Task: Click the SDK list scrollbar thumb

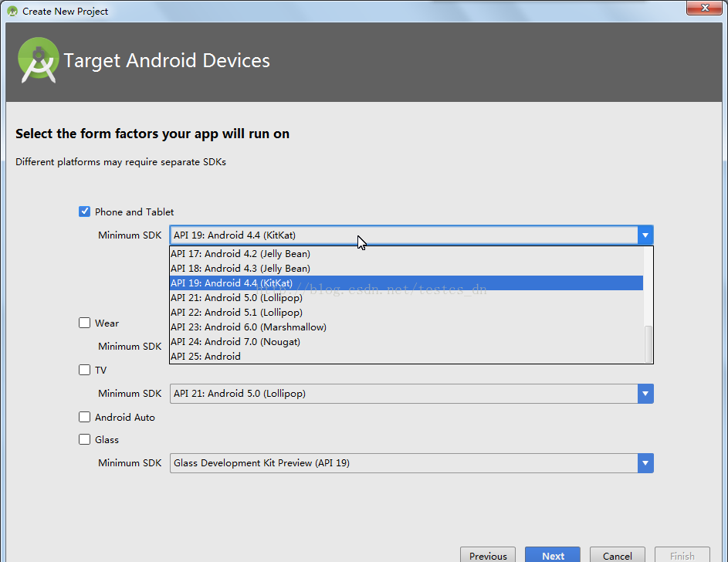Action: click(648, 344)
